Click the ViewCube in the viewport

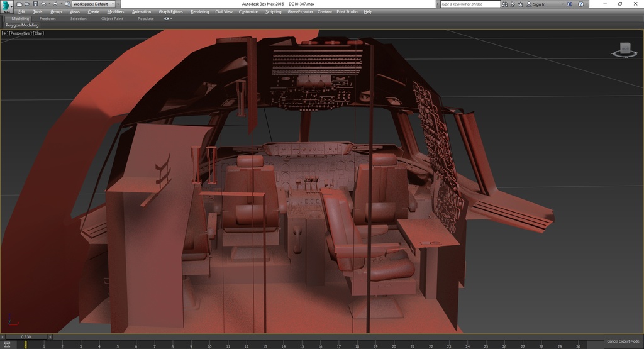(625, 49)
